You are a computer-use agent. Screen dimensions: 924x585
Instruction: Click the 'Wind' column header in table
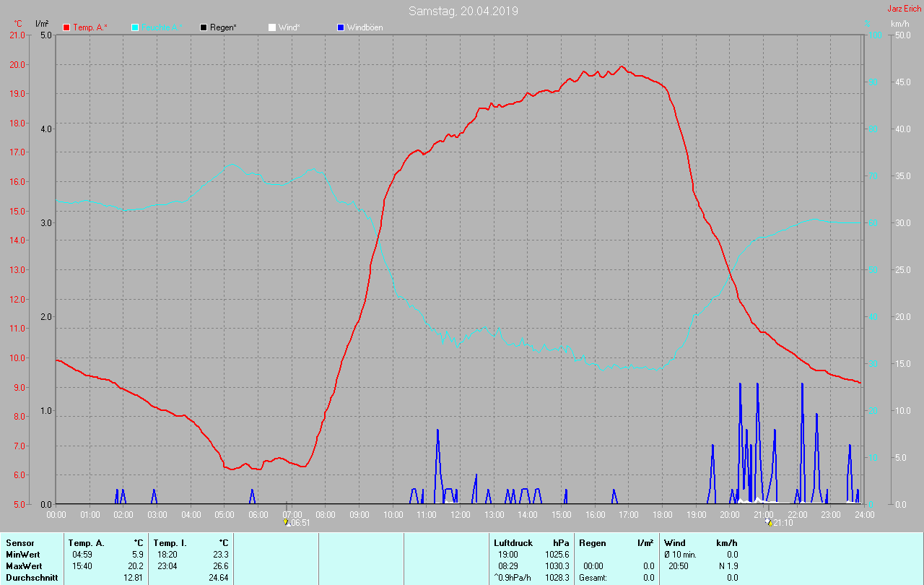pyautogui.click(x=674, y=542)
